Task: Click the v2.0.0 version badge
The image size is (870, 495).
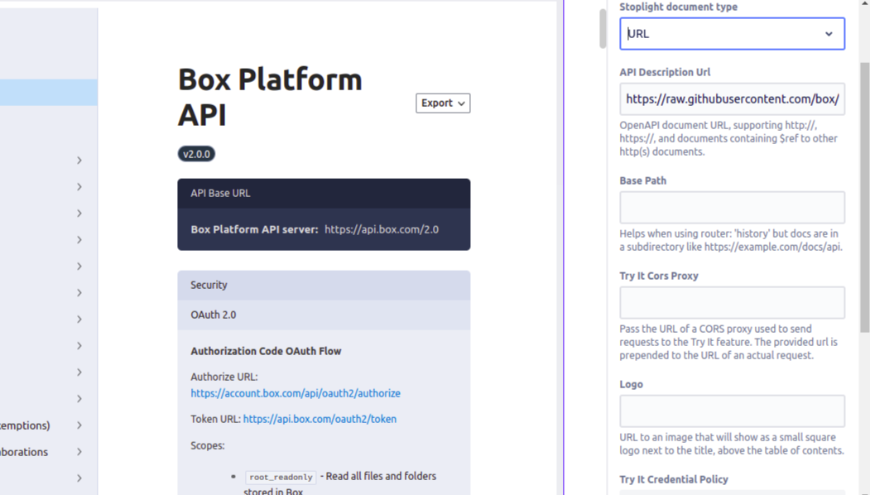Action: click(196, 154)
